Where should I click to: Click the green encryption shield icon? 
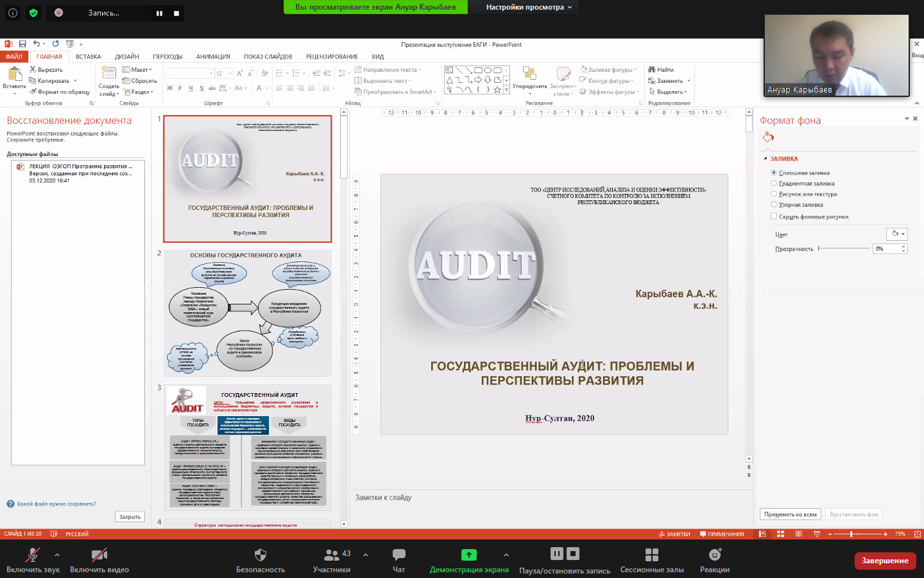[33, 12]
